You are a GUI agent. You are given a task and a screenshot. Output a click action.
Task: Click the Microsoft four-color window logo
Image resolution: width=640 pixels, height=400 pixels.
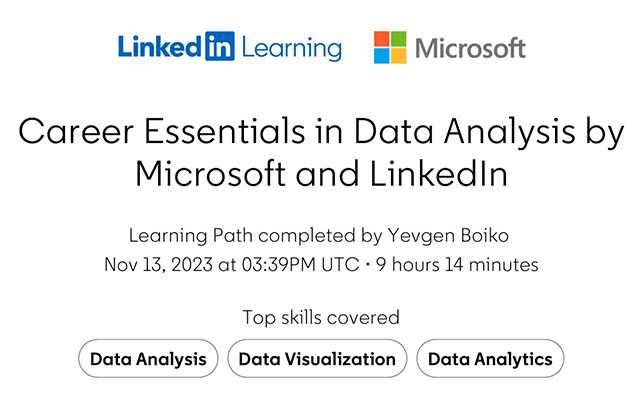coord(390,47)
